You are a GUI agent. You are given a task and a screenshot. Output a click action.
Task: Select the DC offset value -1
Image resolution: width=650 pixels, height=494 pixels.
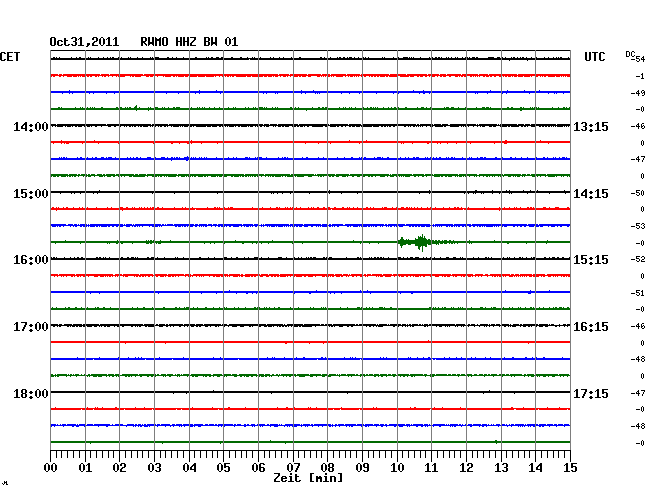640,76
